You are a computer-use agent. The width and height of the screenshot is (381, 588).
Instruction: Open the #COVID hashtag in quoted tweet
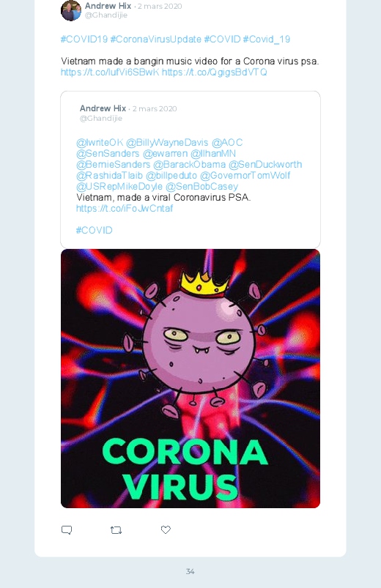(x=95, y=230)
